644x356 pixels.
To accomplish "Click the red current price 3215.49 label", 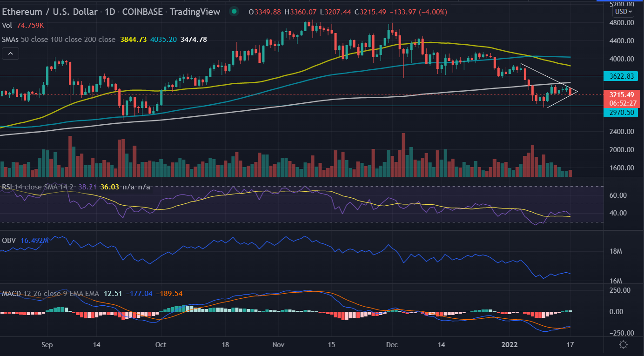I will 618,94.
